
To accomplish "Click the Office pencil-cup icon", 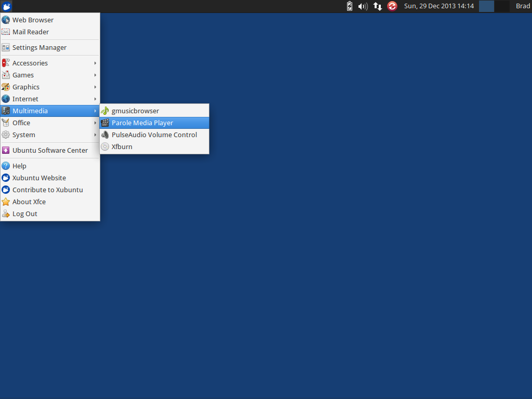I will (x=6, y=123).
